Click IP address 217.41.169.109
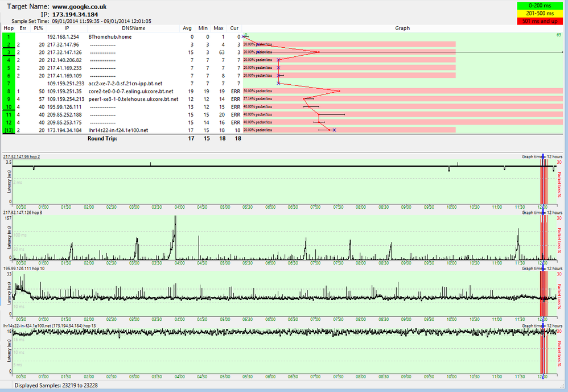The height and width of the screenshot is (392, 568). click(x=64, y=76)
